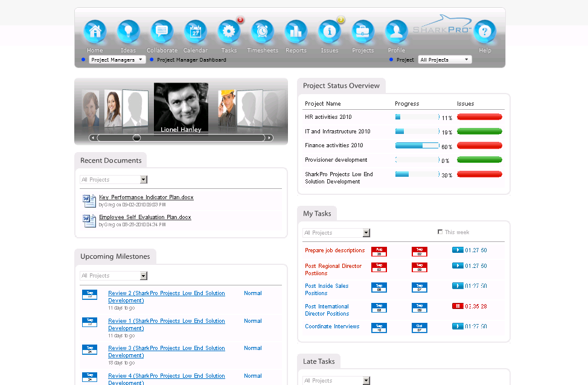Start timer for Prepare job descriptions task
The image size is (588, 385).
click(458, 250)
